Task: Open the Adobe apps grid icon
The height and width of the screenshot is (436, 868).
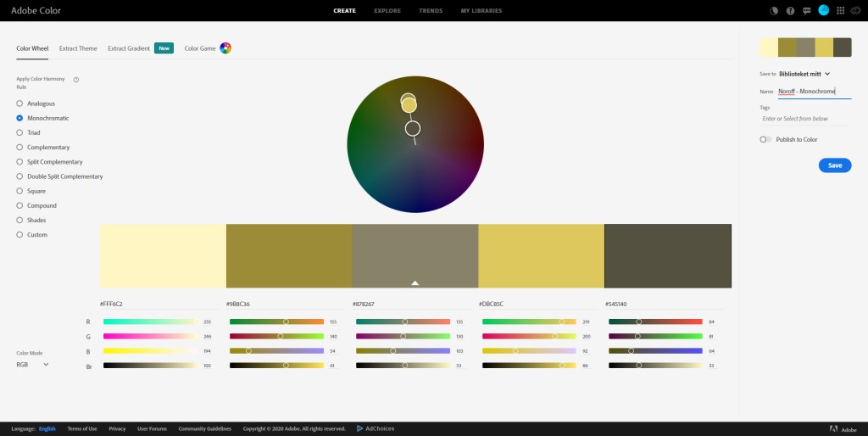Action: pyautogui.click(x=840, y=11)
